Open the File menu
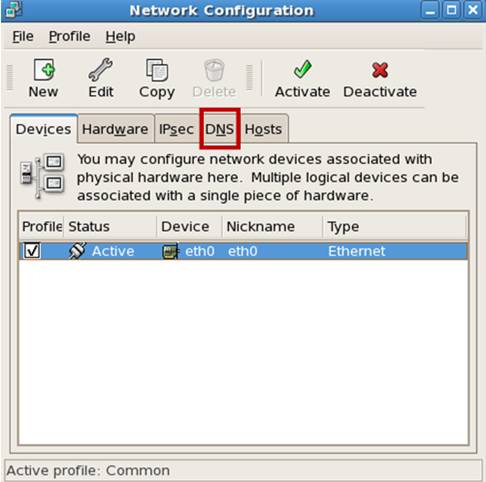The height and width of the screenshot is (482, 486). click(x=23, y=36)
